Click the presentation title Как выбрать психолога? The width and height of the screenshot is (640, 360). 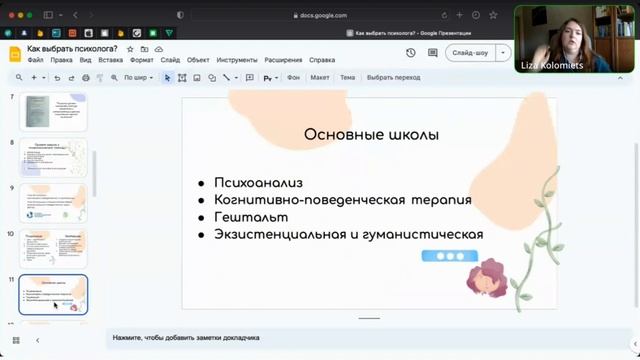coord(72,49)
